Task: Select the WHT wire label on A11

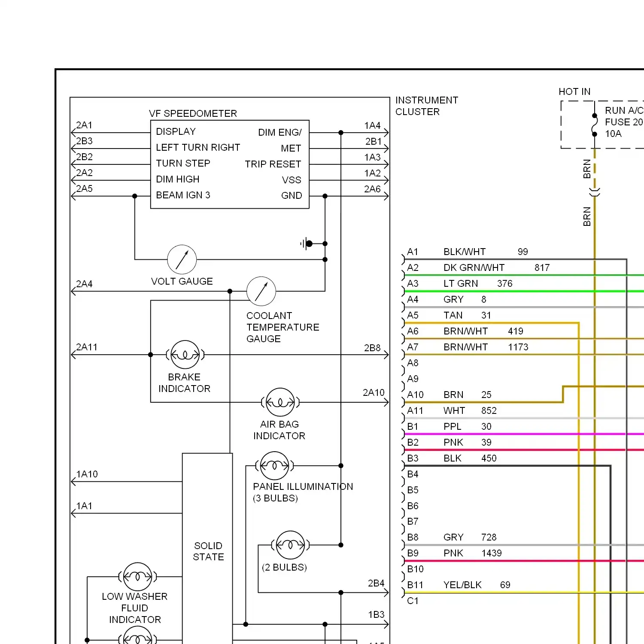Action: 454,410
